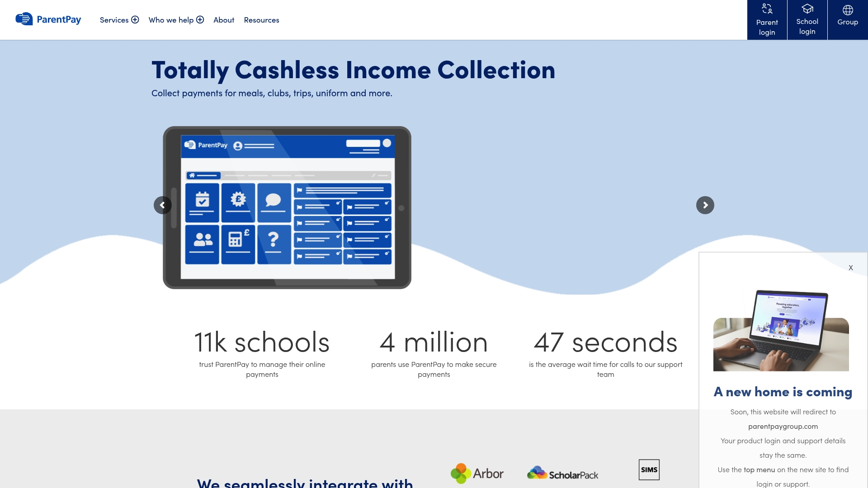This screenshot has height=488, width=868.
Task: Click the 'A new home is coming' heading
Action: pos(783,392)
